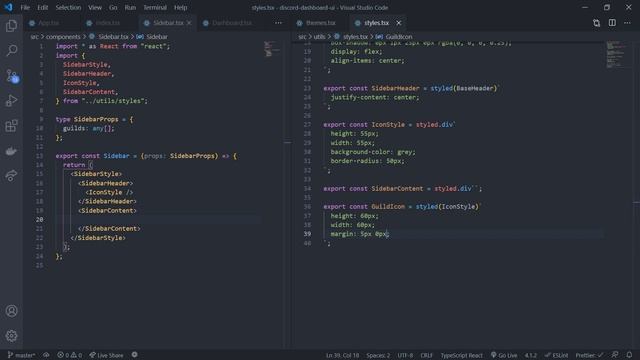640x360 pixels.
Task: Click 'GuildIcon' symbol in right breadcrumb
Action: coord(399,37)
